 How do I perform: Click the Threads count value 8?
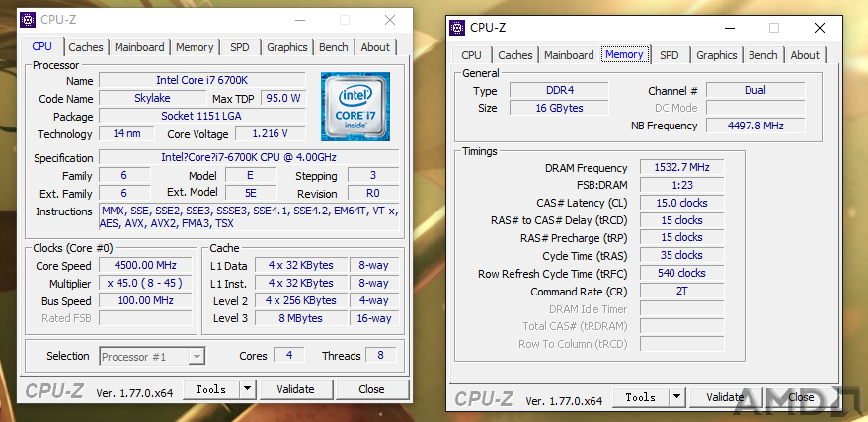click(381, 355)
